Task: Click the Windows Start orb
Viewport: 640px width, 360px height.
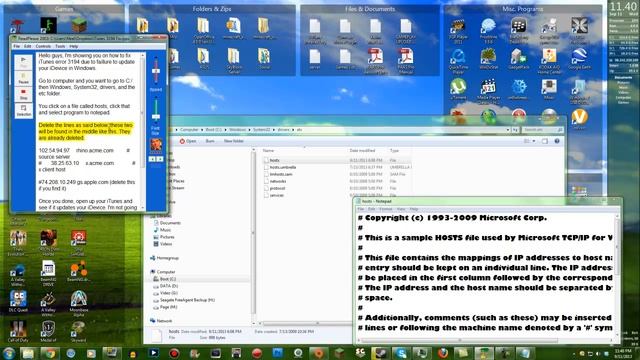Action: click(9, 353)
